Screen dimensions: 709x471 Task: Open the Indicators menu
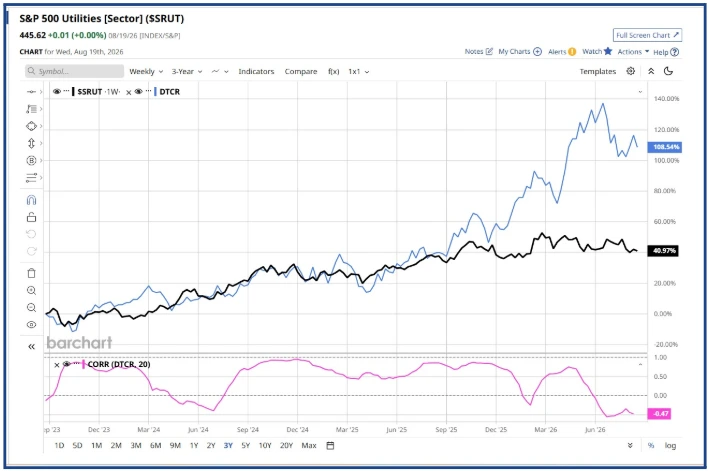(256, 71)
